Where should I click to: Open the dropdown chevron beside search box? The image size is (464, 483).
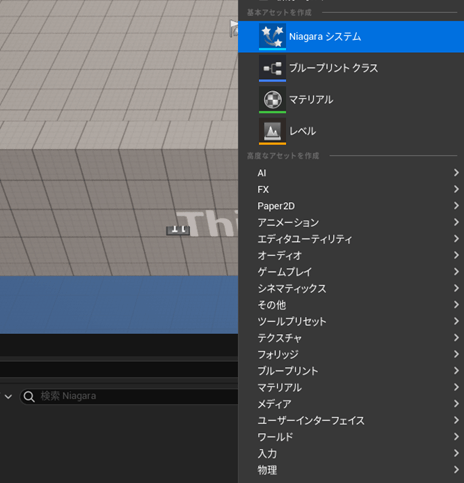[8, 397]
